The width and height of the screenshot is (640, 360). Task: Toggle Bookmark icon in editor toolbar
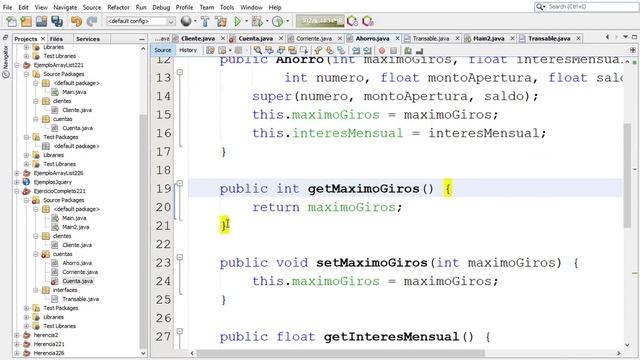(x=341, y=51)
